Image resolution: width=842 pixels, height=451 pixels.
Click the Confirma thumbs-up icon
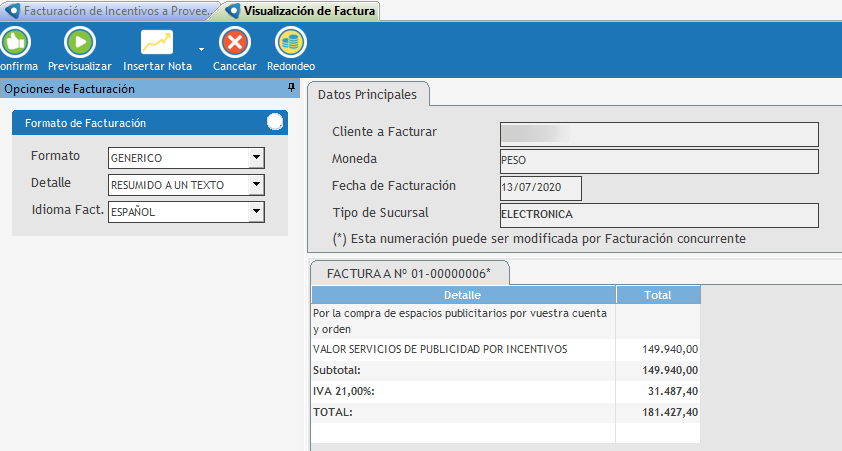(x=14, y=42)
